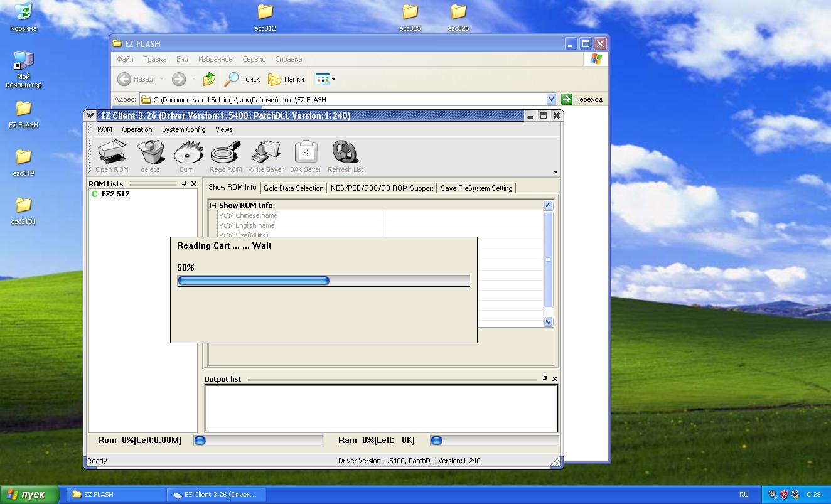Open the Operation menu
Image resolution: width=831 pixels, height=504 pixels.
click(137, 129)
